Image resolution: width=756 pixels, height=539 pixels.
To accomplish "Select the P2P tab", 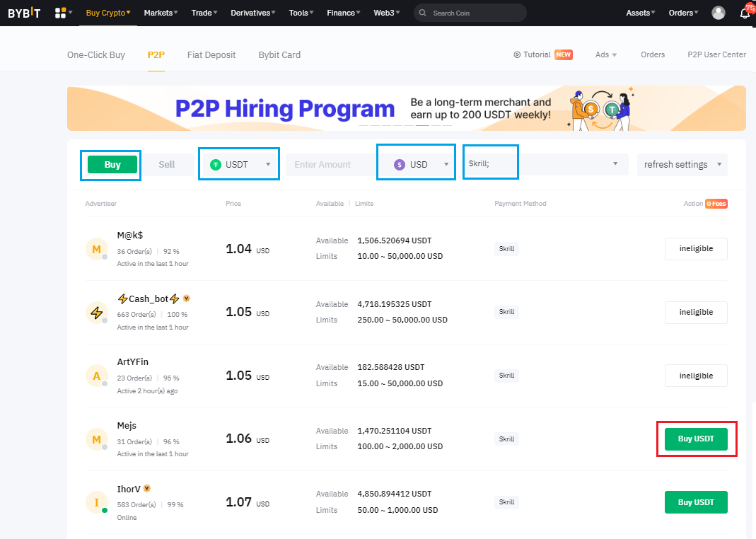I will (156, 55).
